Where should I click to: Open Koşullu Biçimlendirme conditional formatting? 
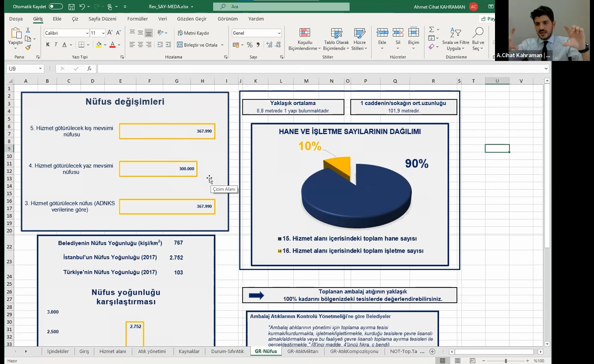[304, 39]
